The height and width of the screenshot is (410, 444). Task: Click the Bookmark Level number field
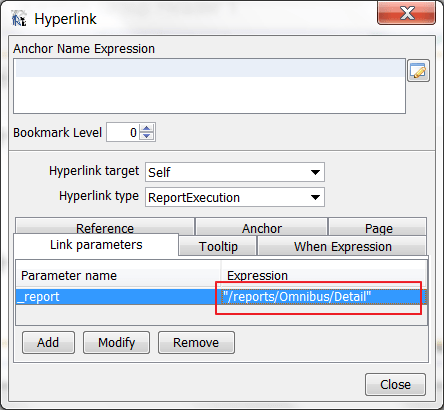[x=122, y=132]
